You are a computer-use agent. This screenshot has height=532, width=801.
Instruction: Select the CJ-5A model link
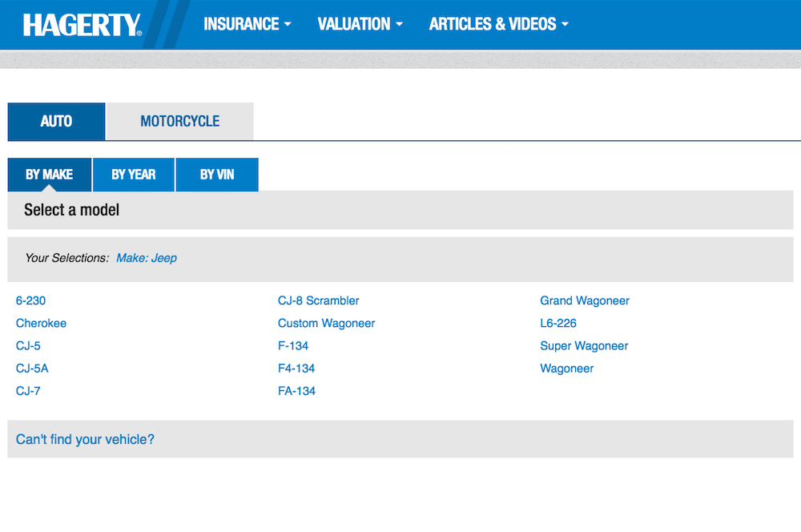(32, 369)
